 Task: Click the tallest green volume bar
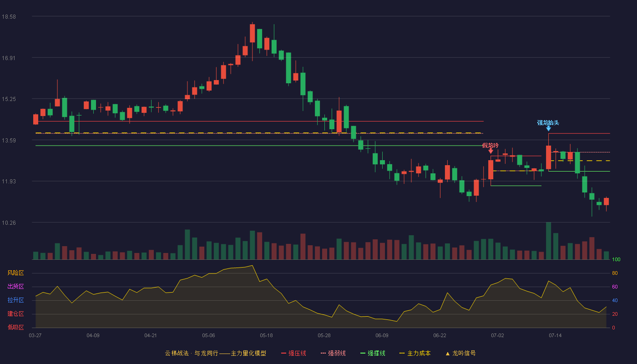548,241
